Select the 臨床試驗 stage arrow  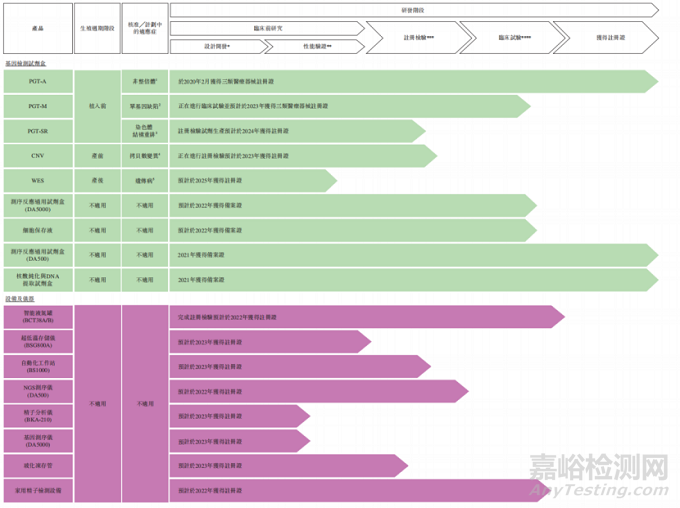tap(514, 37)
